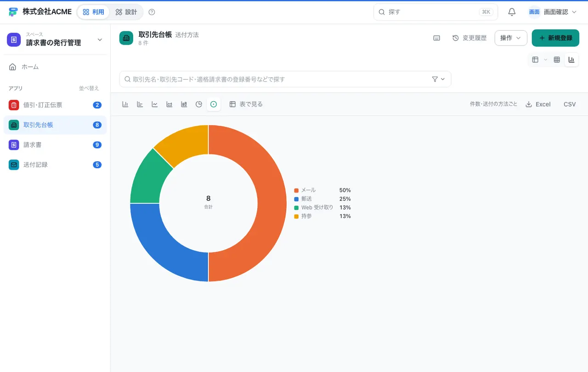Viewport: 588px width, 372px height.
Task: Choose the stacked bar chart icon
Action: click(184, 104)
